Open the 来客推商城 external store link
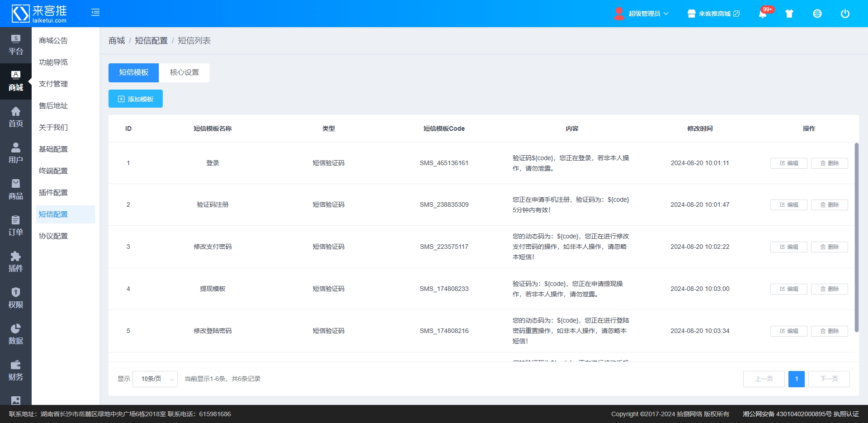This screenshot has height=423, width=868. (x=714, y=14)
